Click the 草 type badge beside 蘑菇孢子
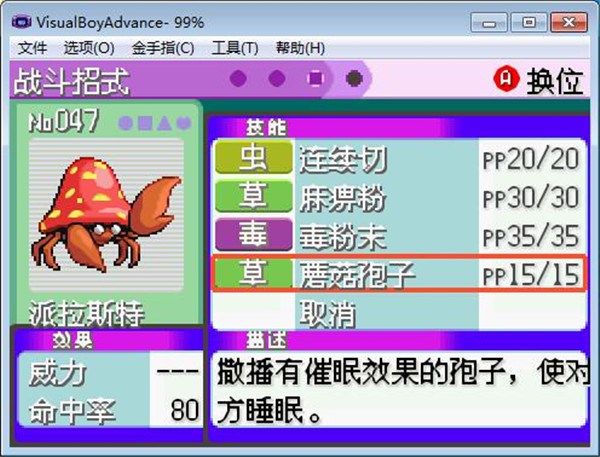This screenshot has width=600, height=457. [254, 273]
